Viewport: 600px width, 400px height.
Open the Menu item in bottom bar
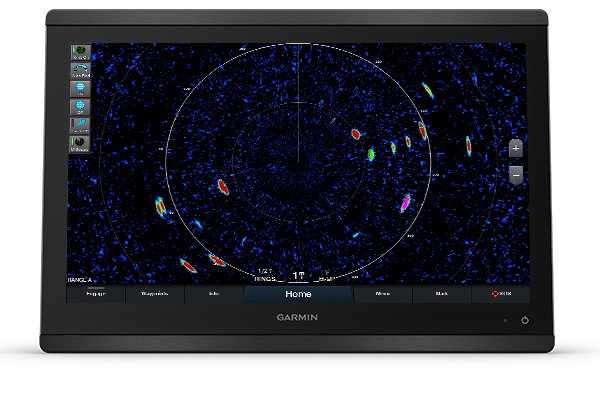tap(383, 294)
